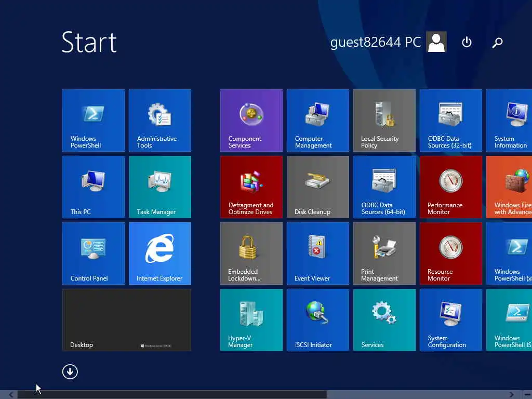Open Embedded Lockdown tile
This screenshot has height=399, width=532.
(x=251, y=254)
